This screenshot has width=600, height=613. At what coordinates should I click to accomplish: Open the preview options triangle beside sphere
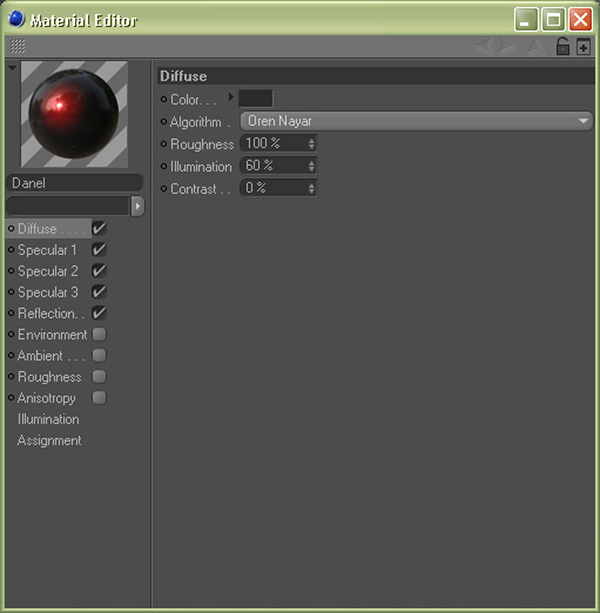(12, 68)
